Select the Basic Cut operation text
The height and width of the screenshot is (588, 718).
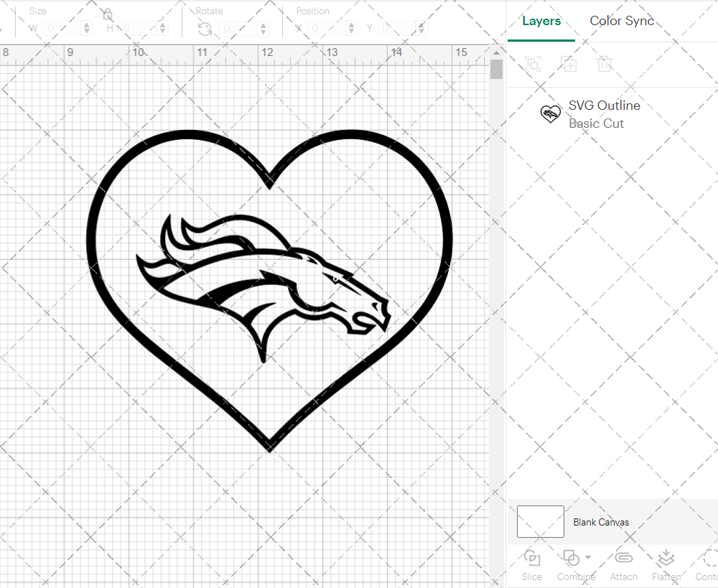pos(596,123)
